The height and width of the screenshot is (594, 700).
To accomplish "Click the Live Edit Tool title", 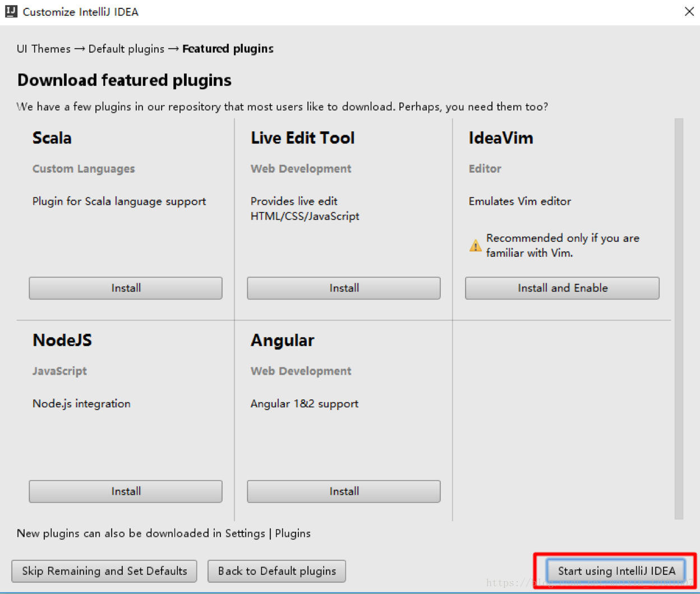I will click(x=302, y=138).
